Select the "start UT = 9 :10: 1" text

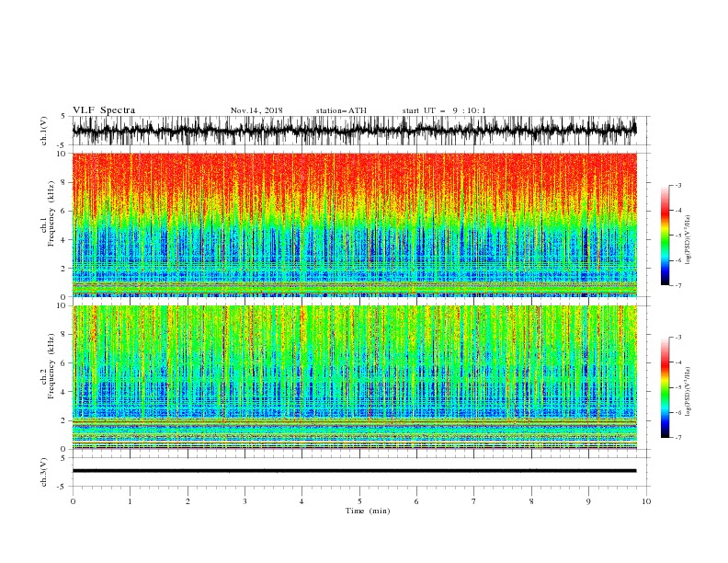[444, 110]
